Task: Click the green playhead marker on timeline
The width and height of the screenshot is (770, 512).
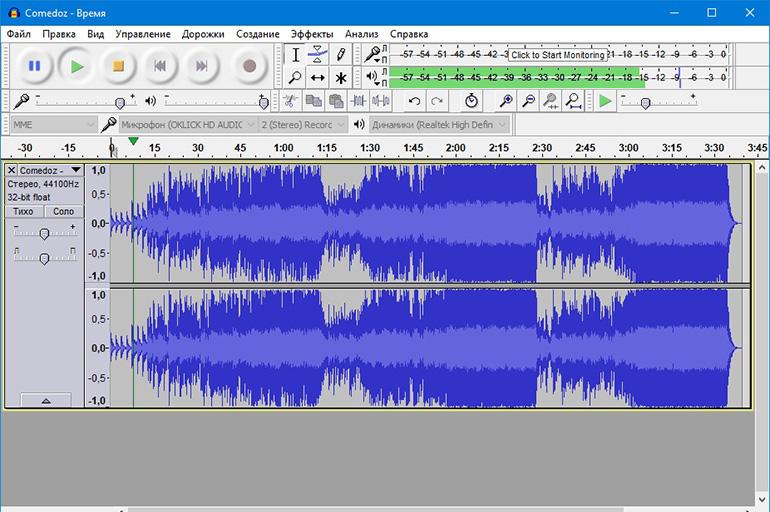Action: pyautogui.click(x=133, y=141)
